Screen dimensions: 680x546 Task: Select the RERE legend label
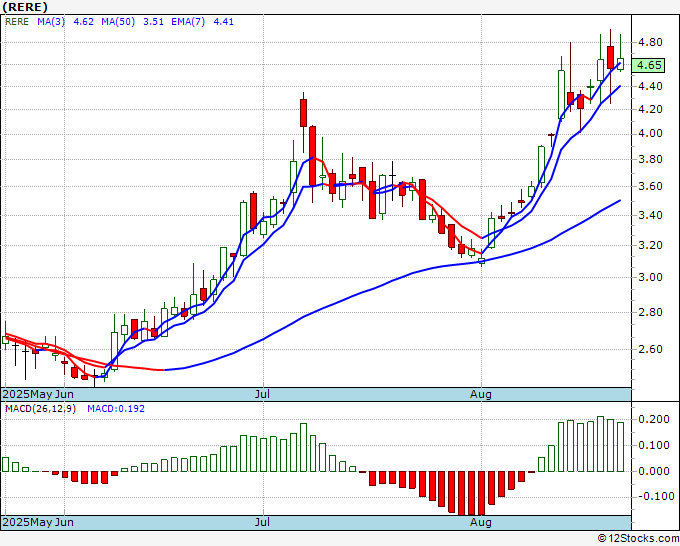pyautogui.click(x=17, y=22)
